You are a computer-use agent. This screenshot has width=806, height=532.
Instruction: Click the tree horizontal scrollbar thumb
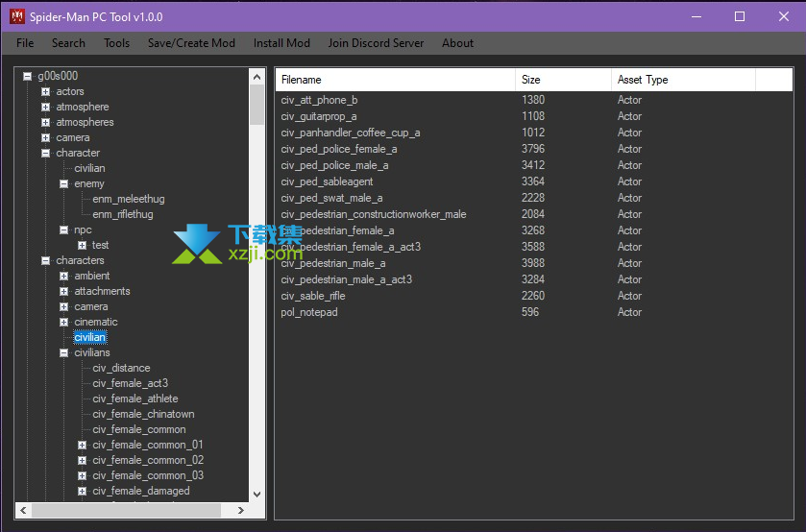coord(127,511)
